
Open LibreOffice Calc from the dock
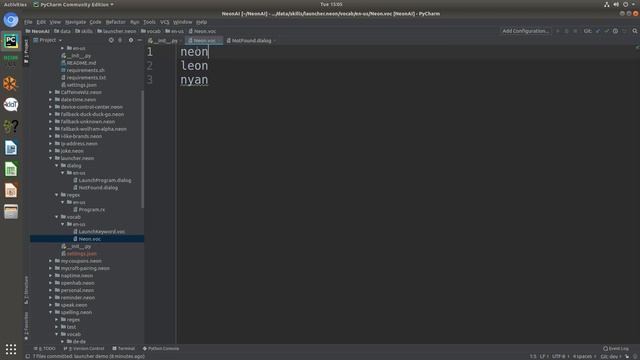[x=11, y=169]
